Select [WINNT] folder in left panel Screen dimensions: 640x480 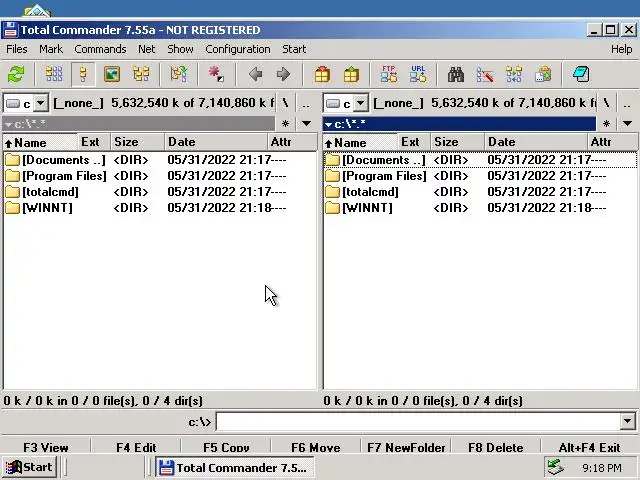(160, 208)
